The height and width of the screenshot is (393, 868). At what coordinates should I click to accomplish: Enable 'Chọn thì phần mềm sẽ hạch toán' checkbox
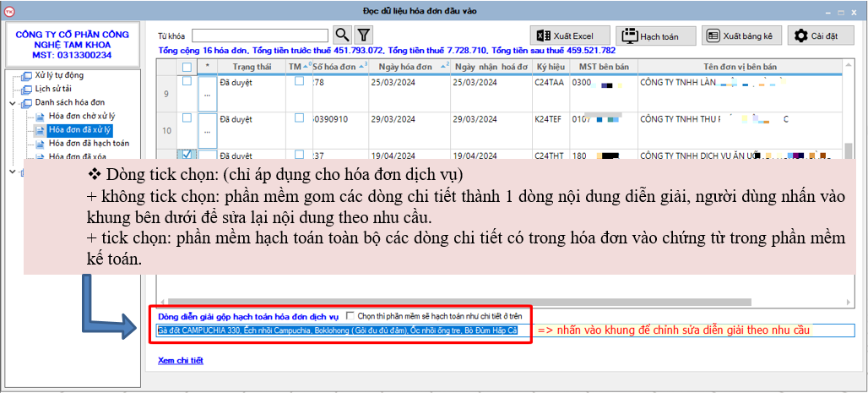point(351,315)
